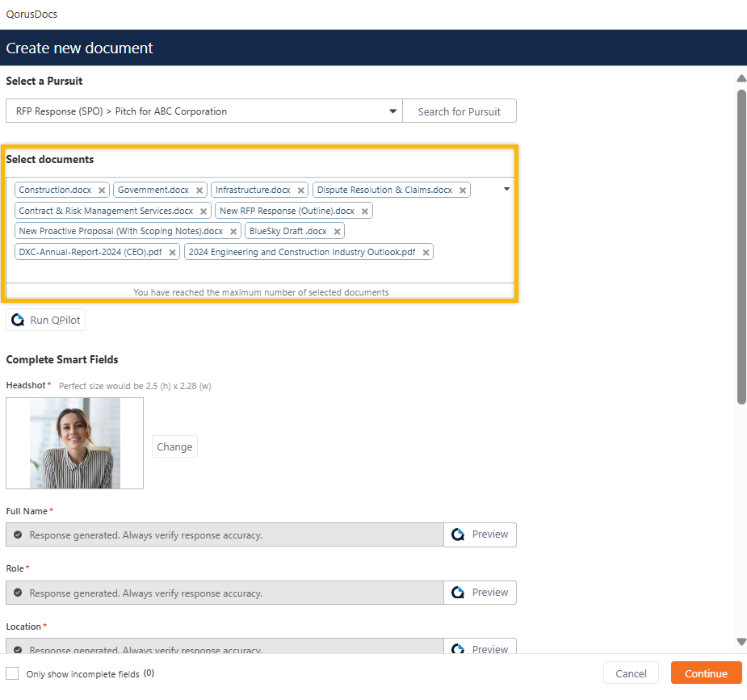Open the Select a Pursuit dropdown

(392, 111)
